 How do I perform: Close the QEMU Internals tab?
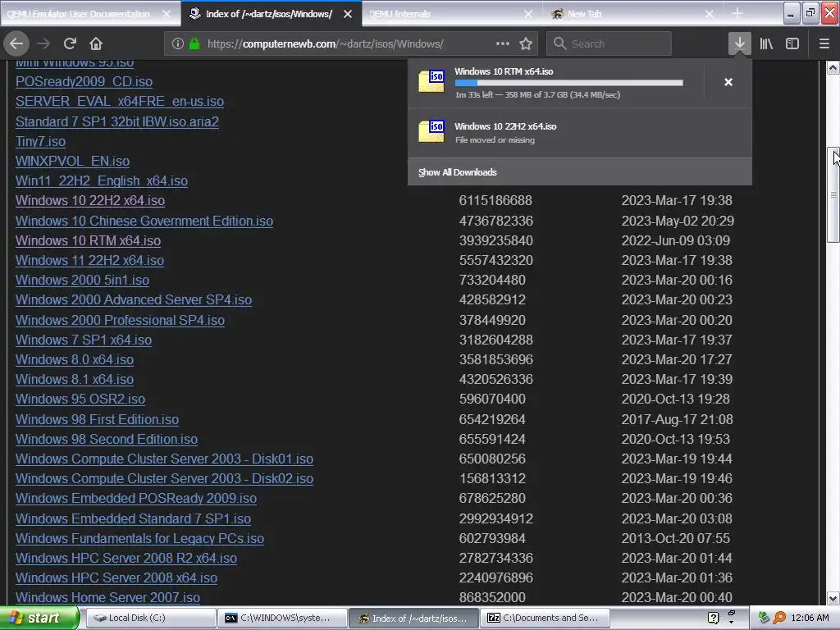coord(528,14)
